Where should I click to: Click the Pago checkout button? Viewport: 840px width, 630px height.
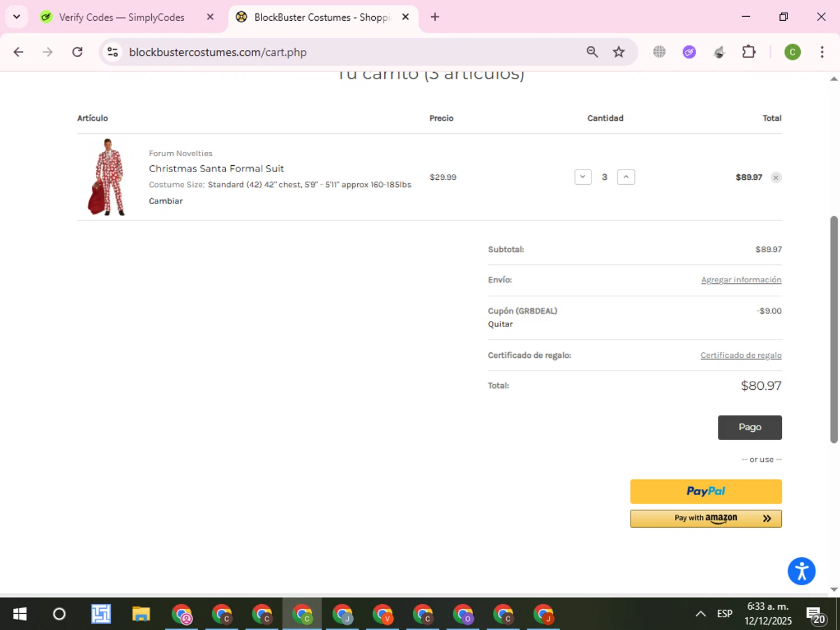point(750,427)
